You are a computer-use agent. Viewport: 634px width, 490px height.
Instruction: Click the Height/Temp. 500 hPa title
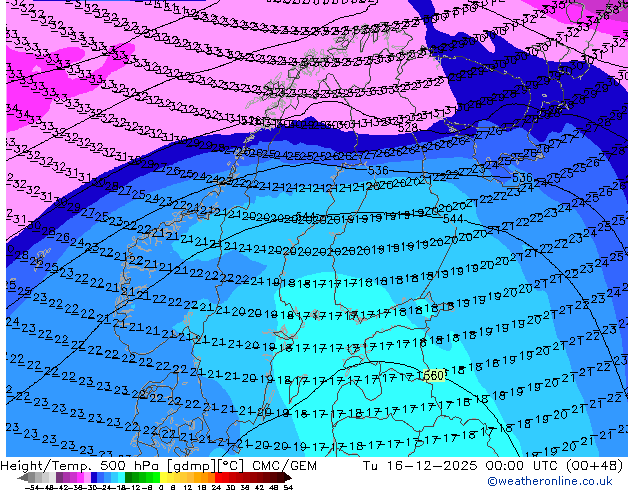pos(74,465)
